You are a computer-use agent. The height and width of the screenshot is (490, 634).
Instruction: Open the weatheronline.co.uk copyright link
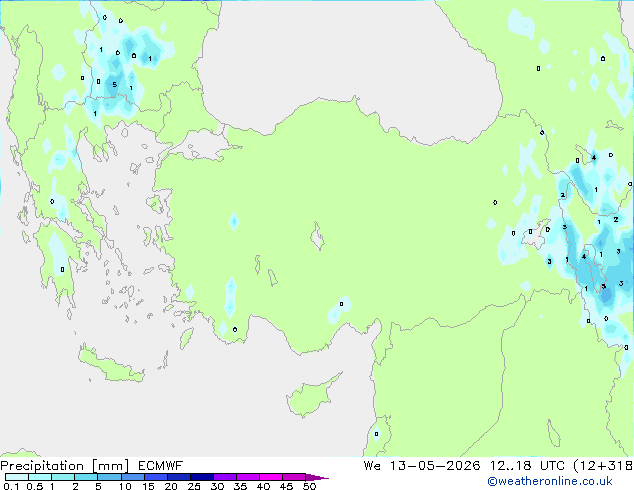[x=550, y=481]
